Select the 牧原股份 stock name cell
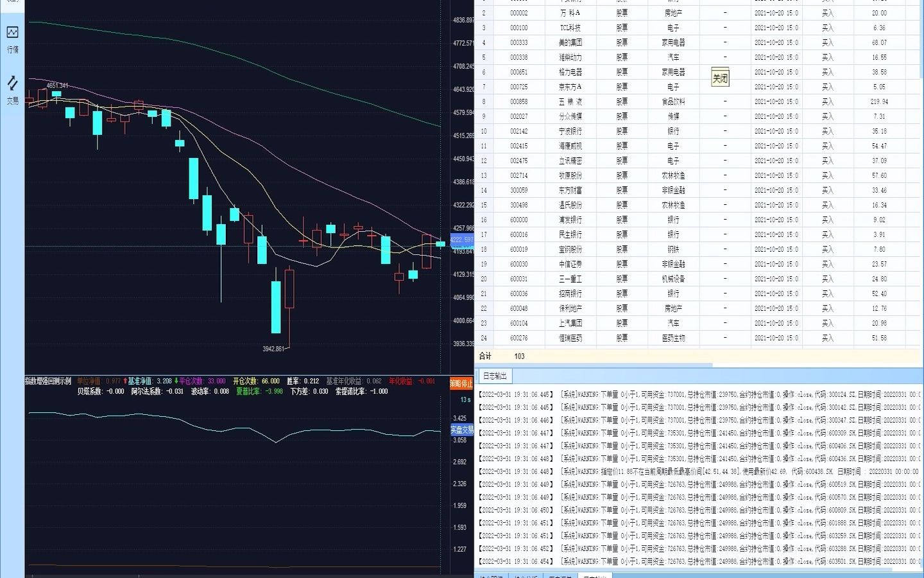The height and width of the screenshot is (578, 924). [x=570, y=175]
